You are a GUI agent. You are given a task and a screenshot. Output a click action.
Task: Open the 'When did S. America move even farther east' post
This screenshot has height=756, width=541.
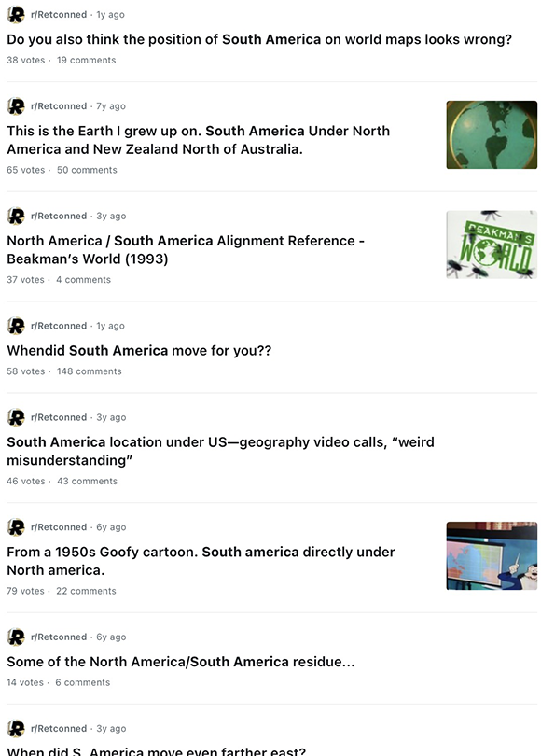point(156,751)
